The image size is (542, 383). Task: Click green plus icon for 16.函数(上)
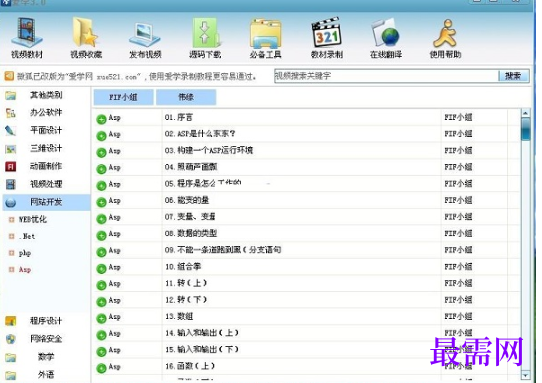point(101,368)
